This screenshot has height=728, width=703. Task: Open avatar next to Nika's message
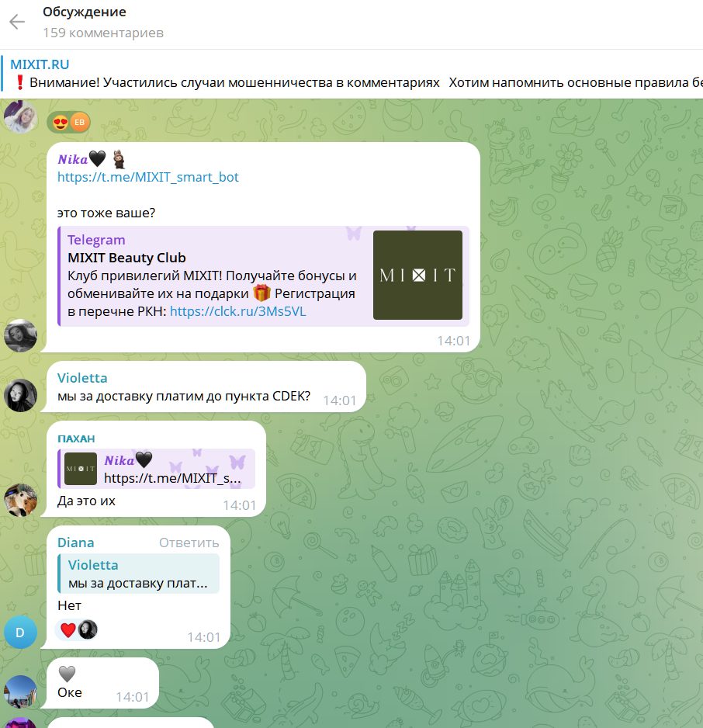point(20,335)
